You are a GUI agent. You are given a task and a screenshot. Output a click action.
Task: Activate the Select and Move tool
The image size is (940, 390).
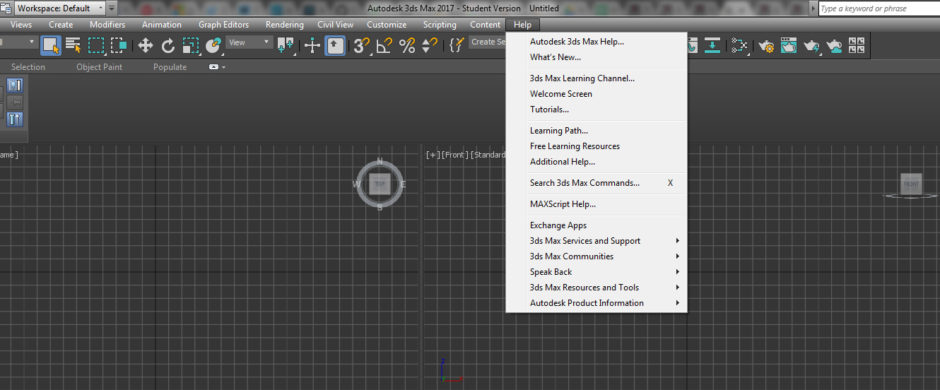click(145, 46)
